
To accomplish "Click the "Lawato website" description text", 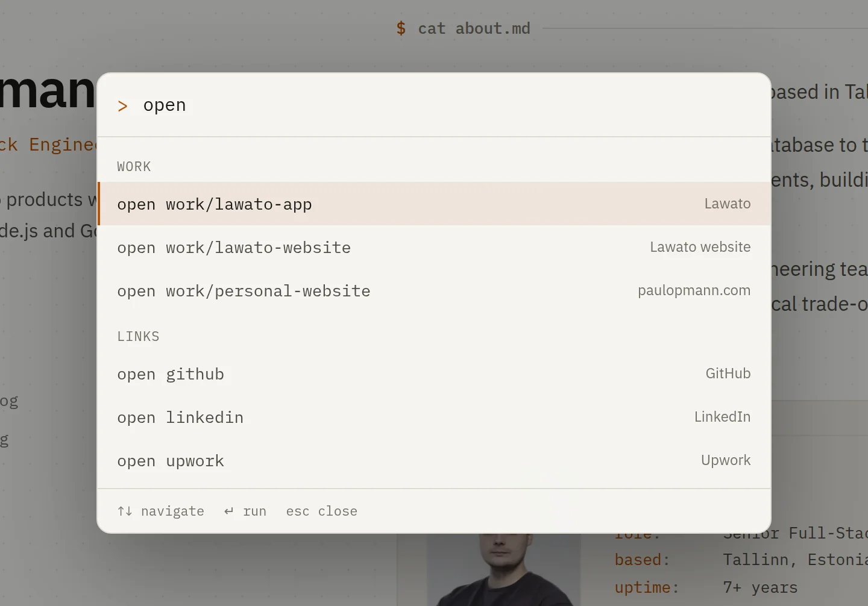I will point(700,247).
